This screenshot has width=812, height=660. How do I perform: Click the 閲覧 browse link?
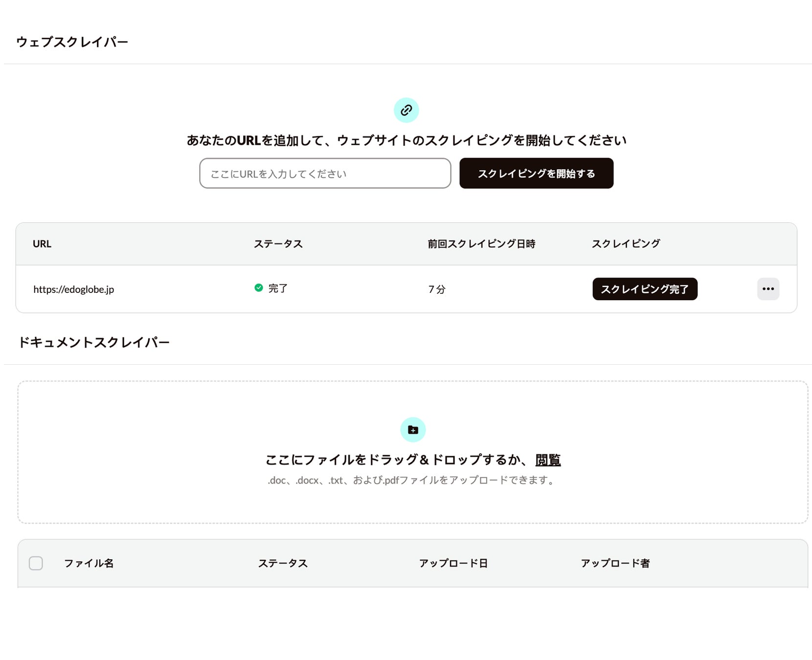click(x=548, y=460)
